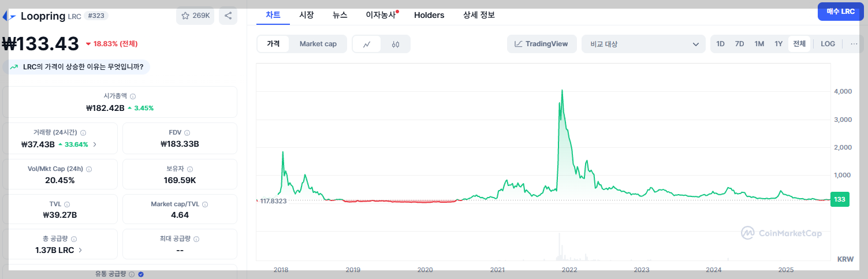Click the 2022 year marker on chart axis
The image size is (868, 279).
pos(569,270)
